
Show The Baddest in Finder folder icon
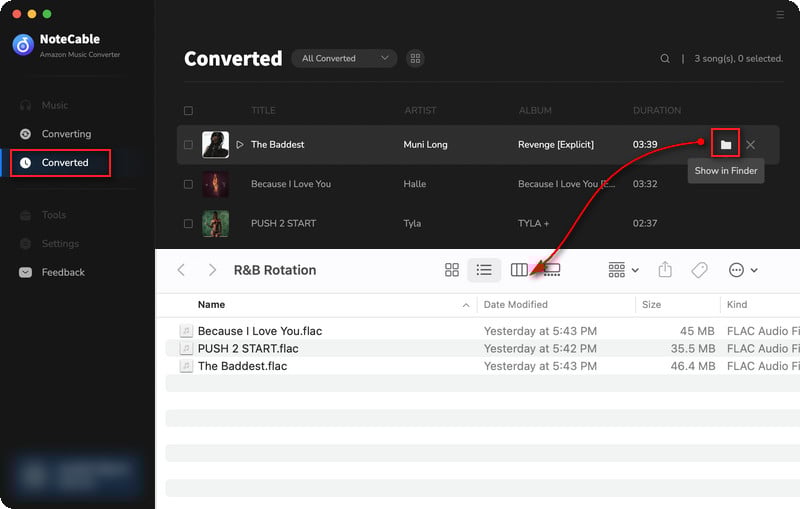726,145
